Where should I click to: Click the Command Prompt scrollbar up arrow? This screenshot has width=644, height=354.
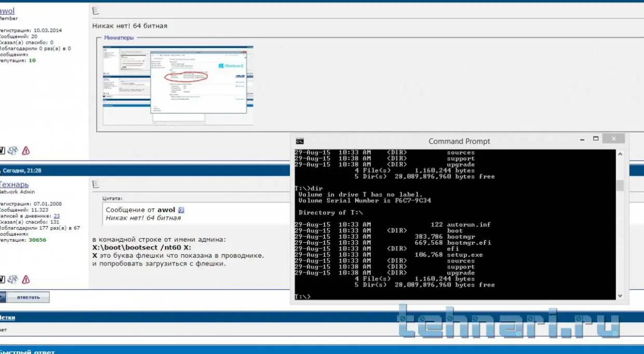620,154
